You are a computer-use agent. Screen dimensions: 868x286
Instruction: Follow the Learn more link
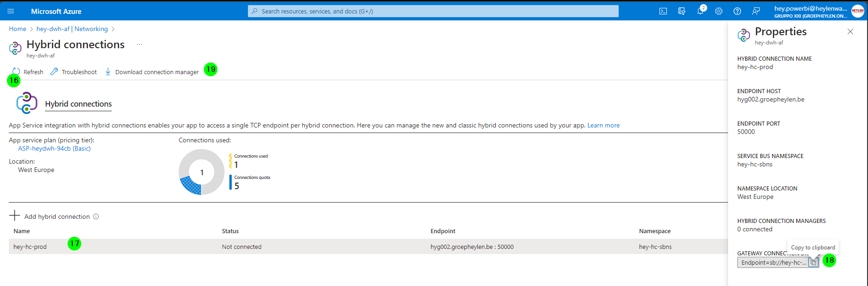click(x=603, y=125)
